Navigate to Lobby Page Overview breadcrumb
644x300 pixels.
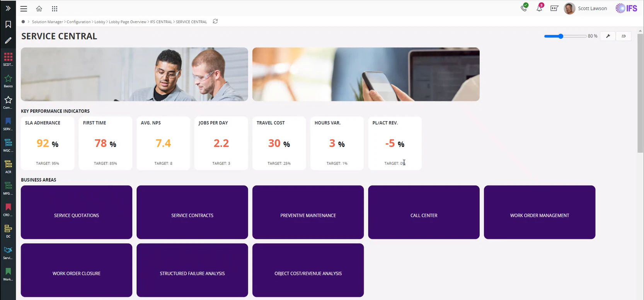click(x=128, y=22)
